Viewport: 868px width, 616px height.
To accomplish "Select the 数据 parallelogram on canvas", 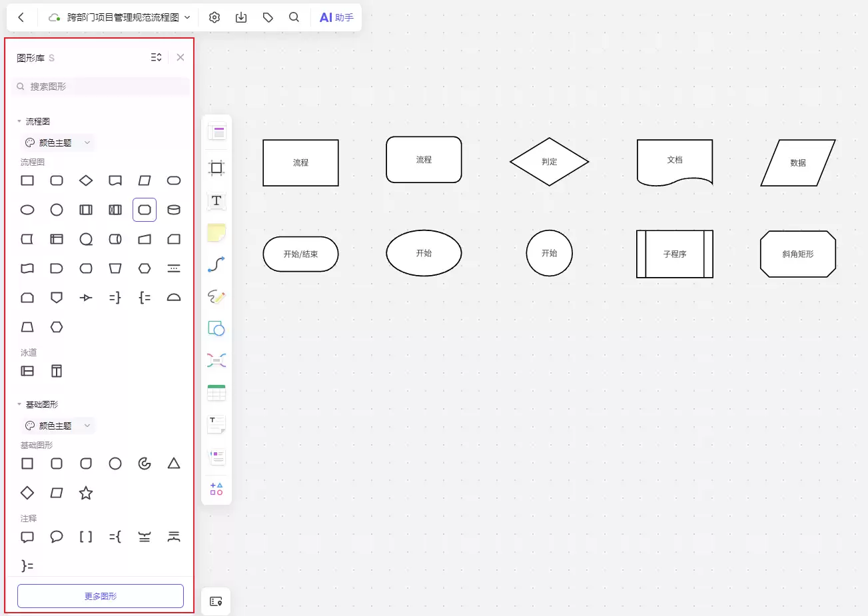I will point(798,162).
